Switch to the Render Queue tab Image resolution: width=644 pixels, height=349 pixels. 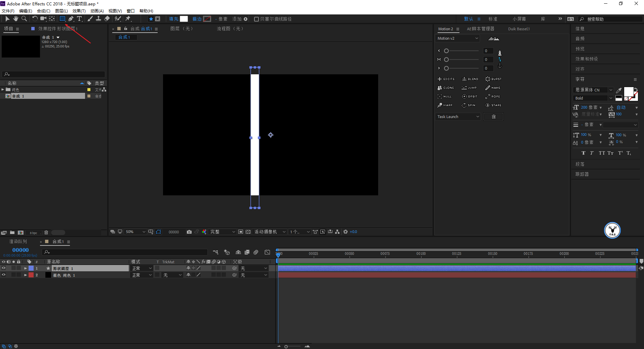18,241
